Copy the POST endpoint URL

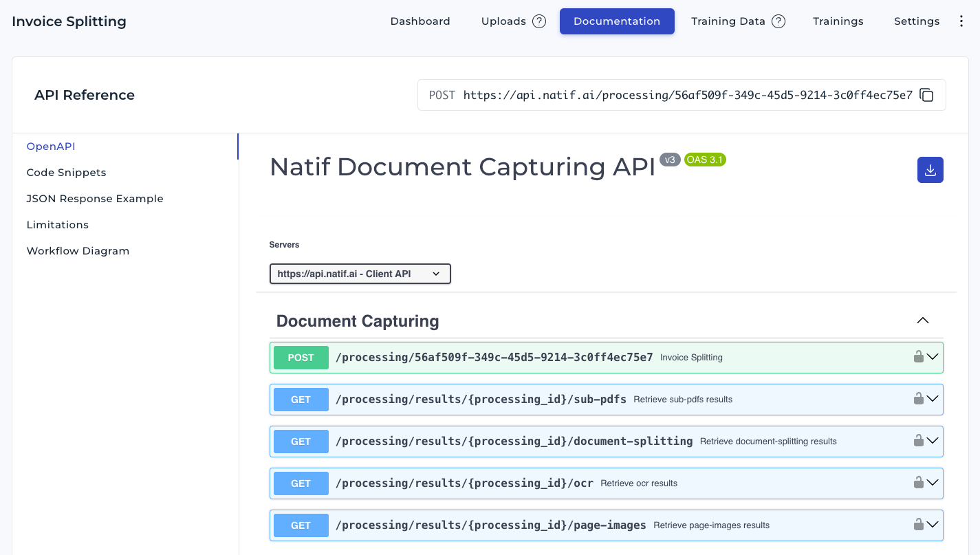coord(926,95)
